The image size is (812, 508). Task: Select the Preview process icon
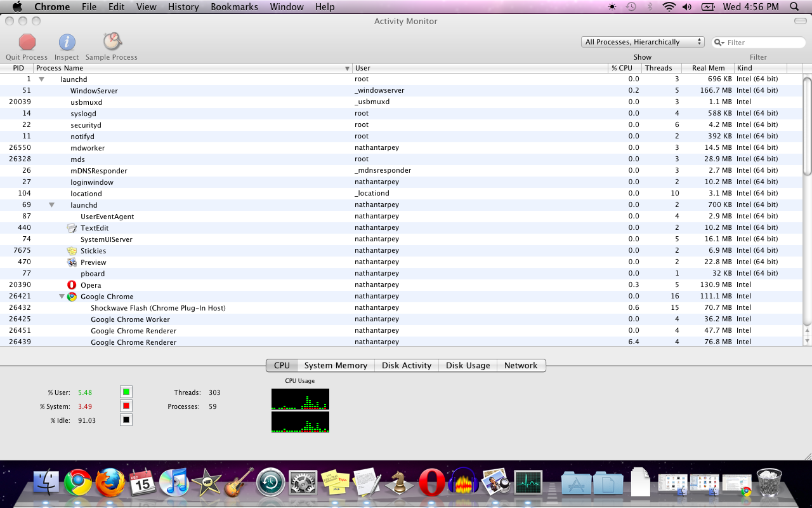pos(72,262)
